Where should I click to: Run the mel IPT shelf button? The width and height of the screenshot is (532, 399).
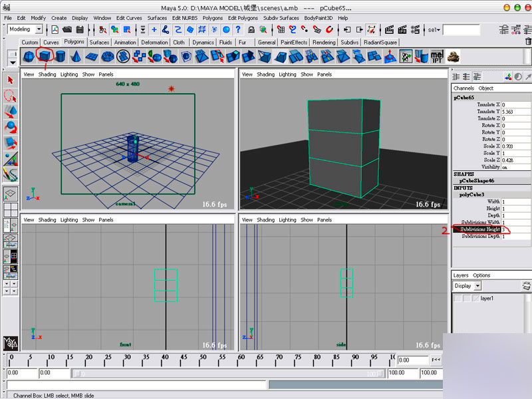(437, 57)
